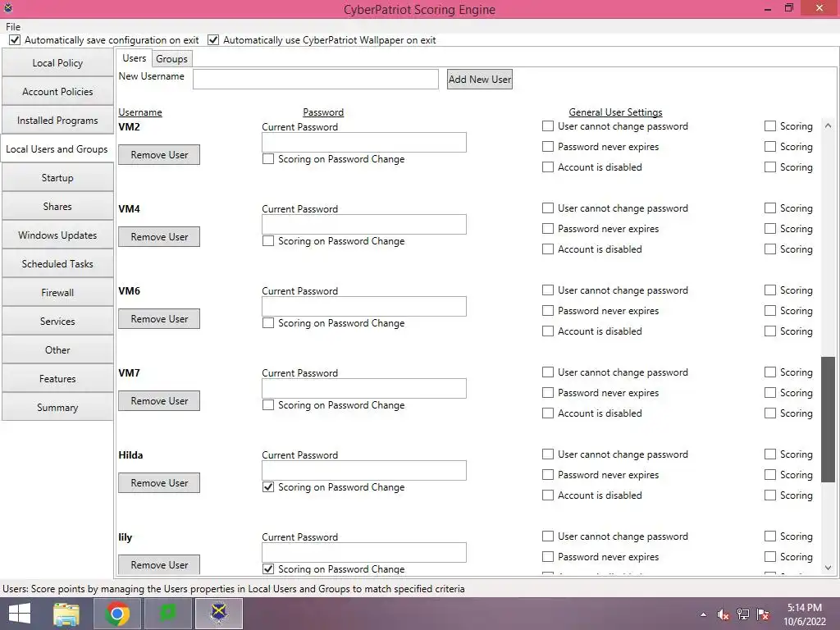
Task: Select the Users tab
Action: click(134, 58)
